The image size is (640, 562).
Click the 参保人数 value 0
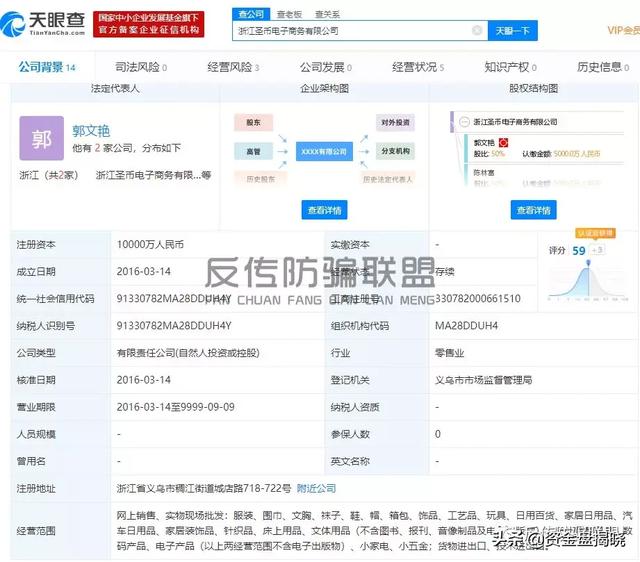click(x=438, y=434)
